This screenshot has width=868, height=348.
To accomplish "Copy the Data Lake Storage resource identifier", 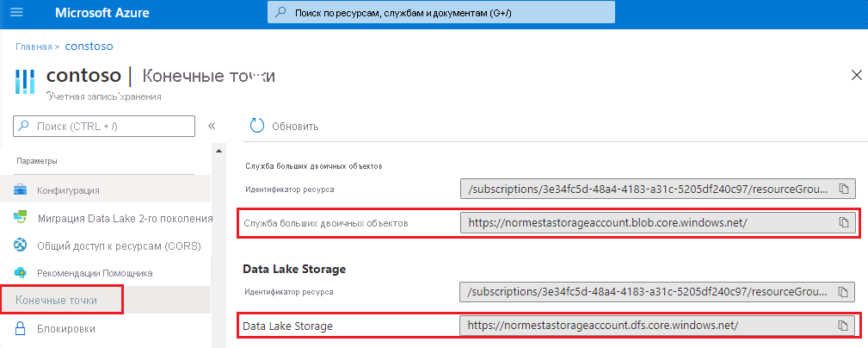I will coord(843,292).
